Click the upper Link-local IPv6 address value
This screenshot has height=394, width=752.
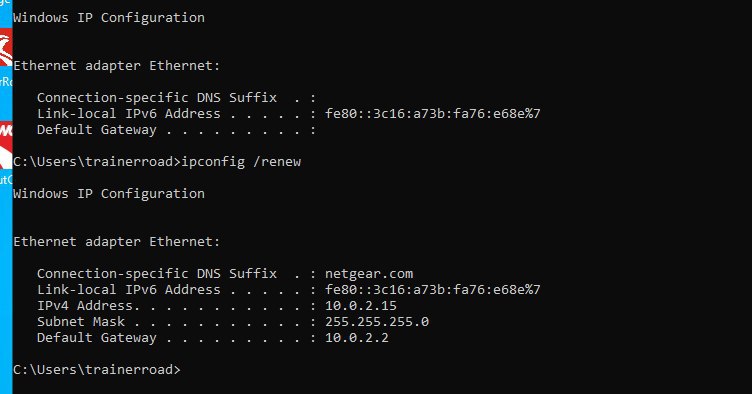[433, 114]
